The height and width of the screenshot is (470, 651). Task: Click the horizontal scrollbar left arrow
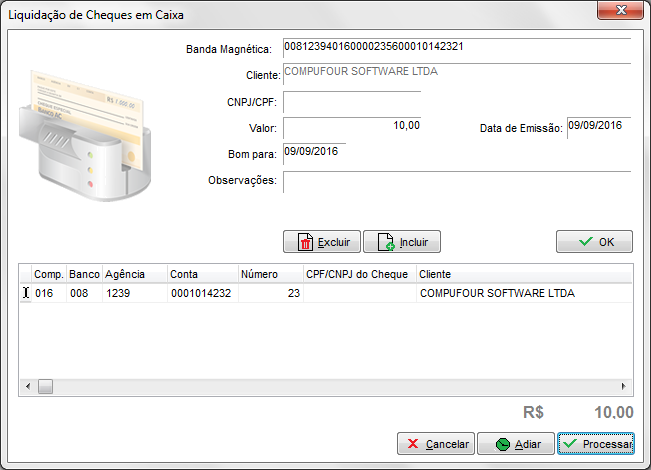coord(26,387)
